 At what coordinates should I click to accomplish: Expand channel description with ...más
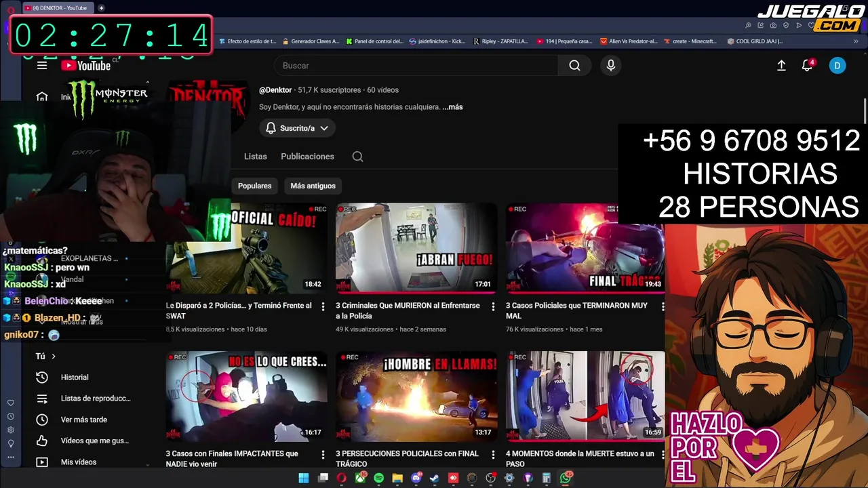click(452, 107)
